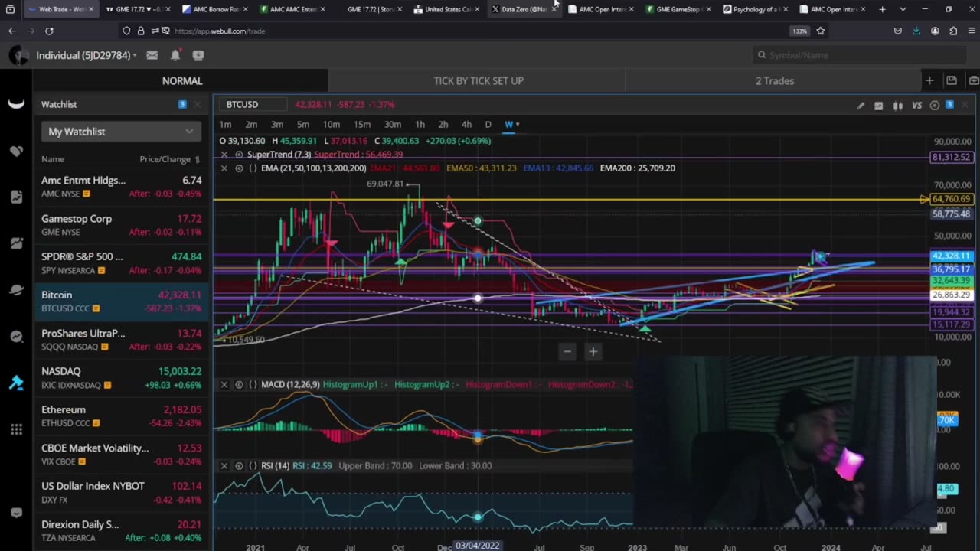This screenshot has width=980, height=551.
Task: Open the notifications bell icon
Action: pyautogui.click(x=175, y=55)
